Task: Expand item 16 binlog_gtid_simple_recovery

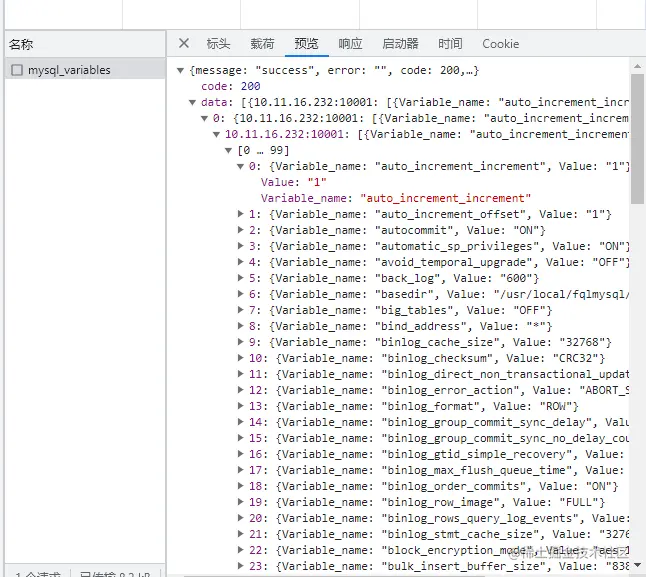Action: 240,454
